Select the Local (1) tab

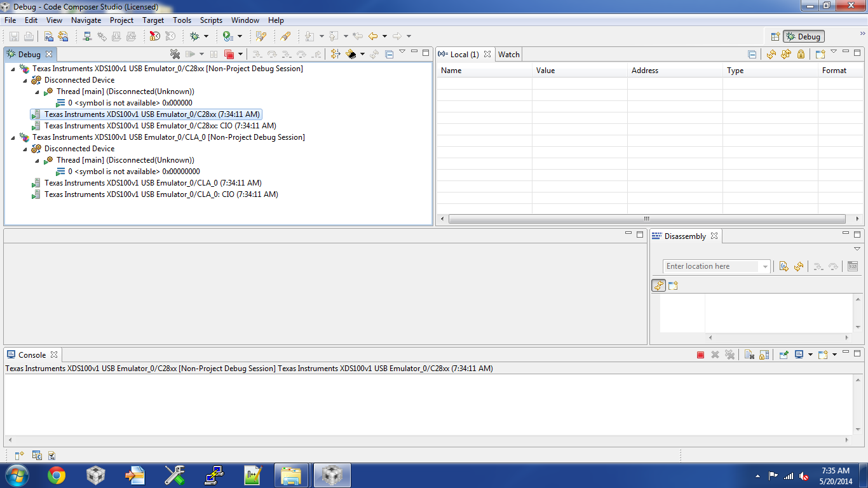click(x=465, y=55)
